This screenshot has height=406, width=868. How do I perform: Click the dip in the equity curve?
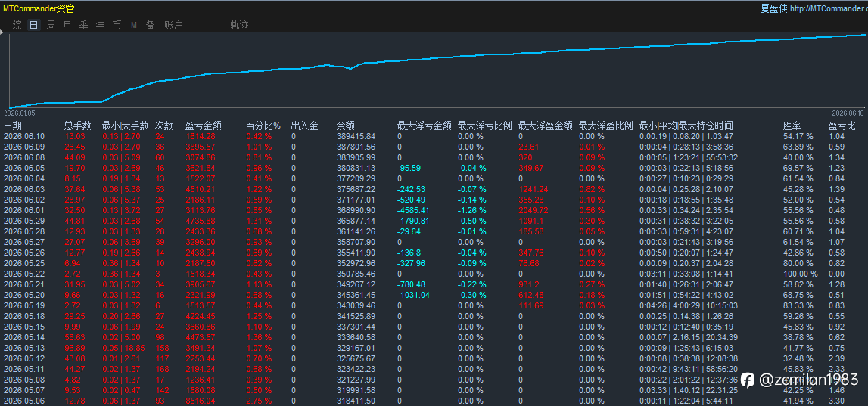[350, 69]
